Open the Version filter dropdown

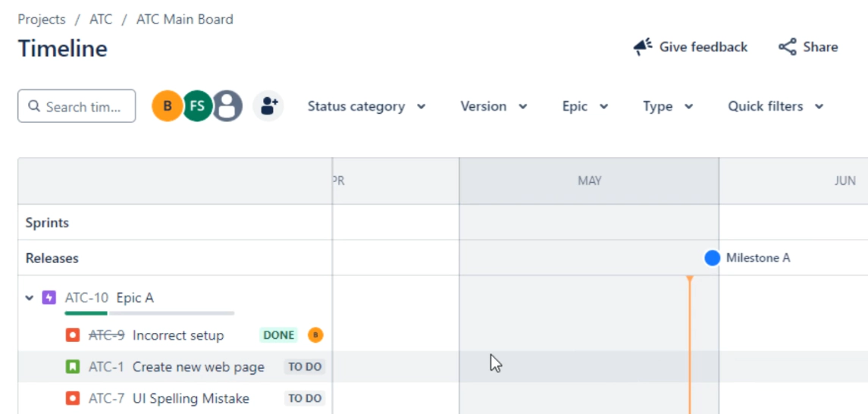coord(494,106)
